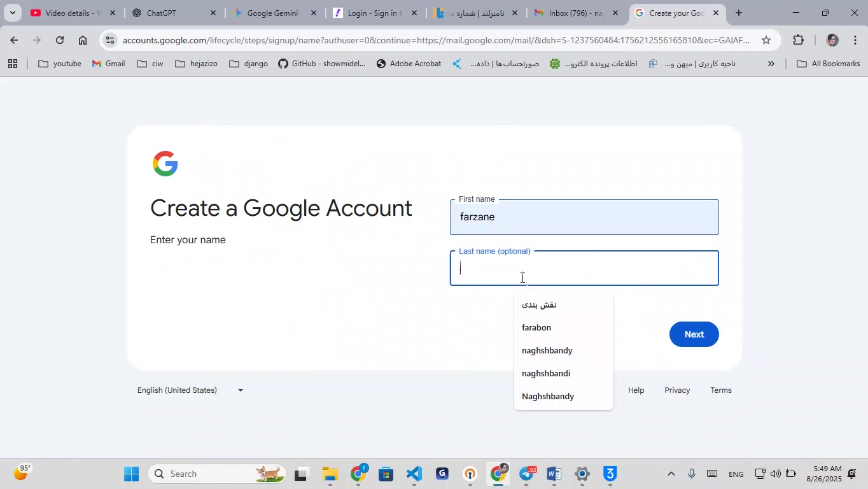Screen dimensions: 868x489
Task: Open File Explorer from the taskbar
Action: pos(330,474)
